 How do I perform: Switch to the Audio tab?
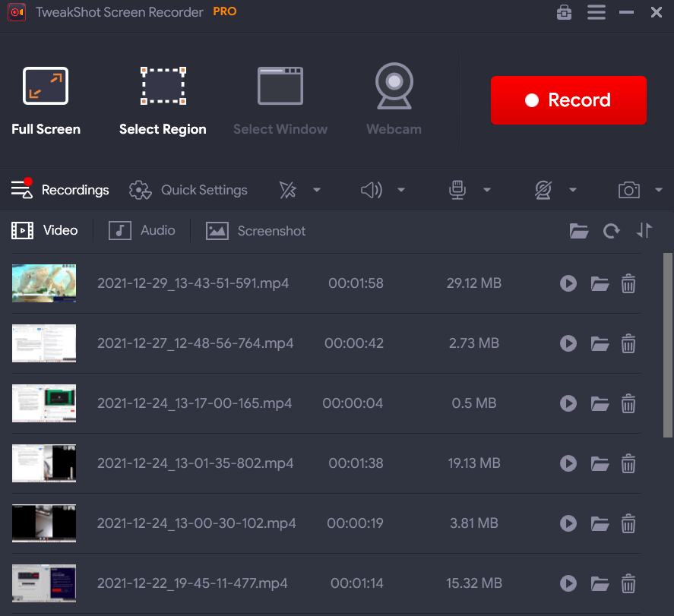point(141,230)
